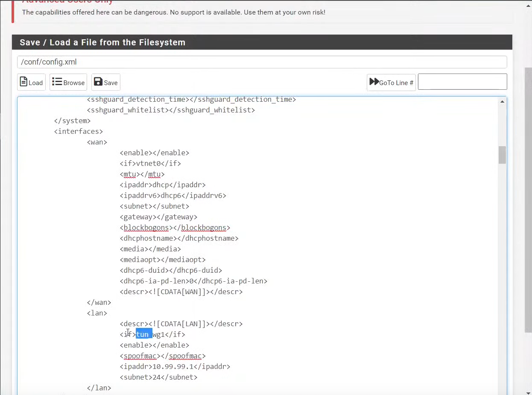Click the CDATA[WAN] descr line

[181, 292]
